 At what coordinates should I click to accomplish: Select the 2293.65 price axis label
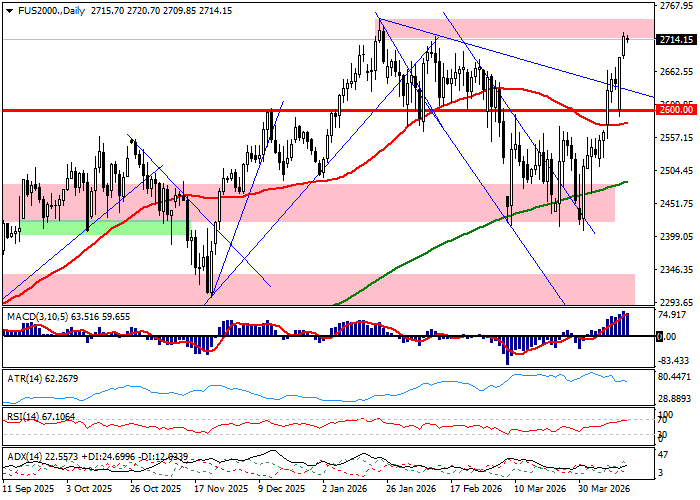click(x=677, y=302)
